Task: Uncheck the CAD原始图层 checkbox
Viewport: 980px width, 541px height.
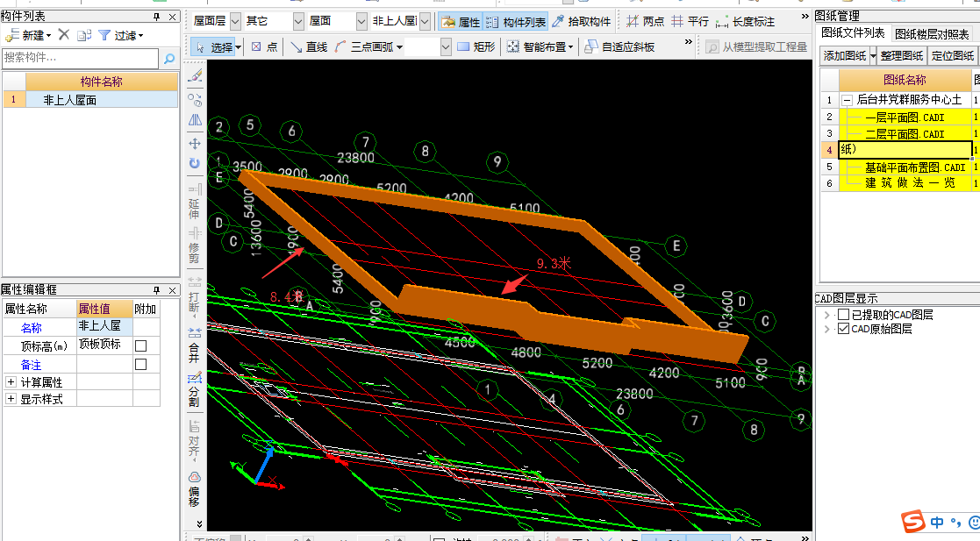Action: [x=843, y=329]
